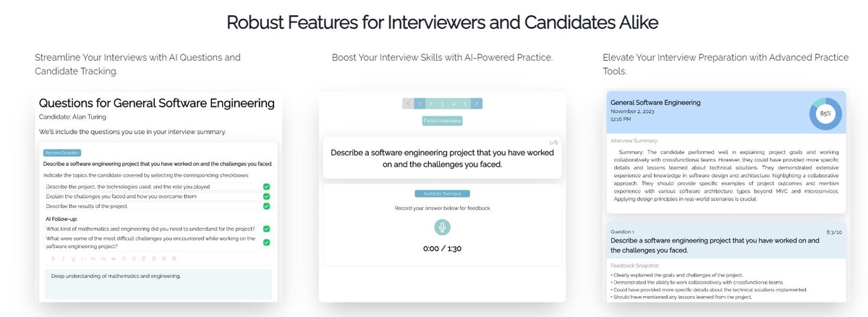The image size is (868, 317).
Task: Jump to question 3 in pagination
Action: click(x=443, y=103)
